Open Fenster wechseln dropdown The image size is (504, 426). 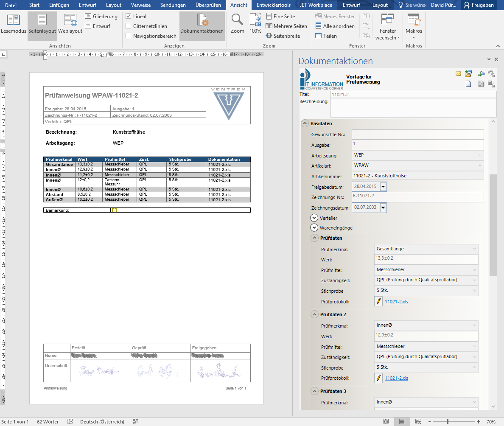click(x=388, y=27)
